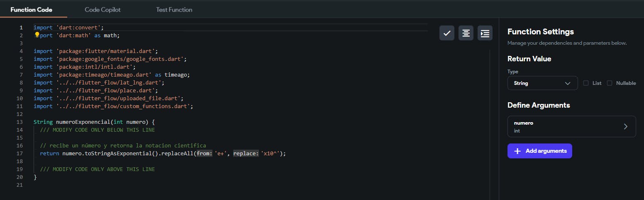Image resolution: width=644 pixels, height=200 pixels.
Task: Click the 'Define Arguments' heading
Action: 539,105
